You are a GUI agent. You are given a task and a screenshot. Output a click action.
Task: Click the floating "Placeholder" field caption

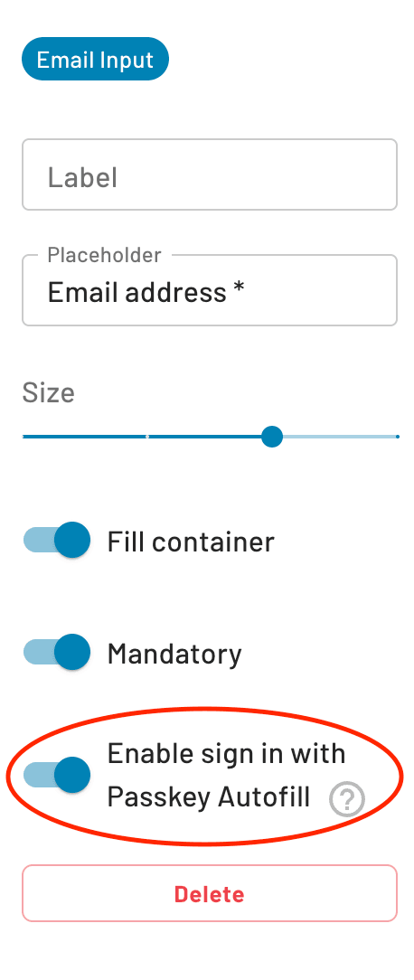point(105,255)
